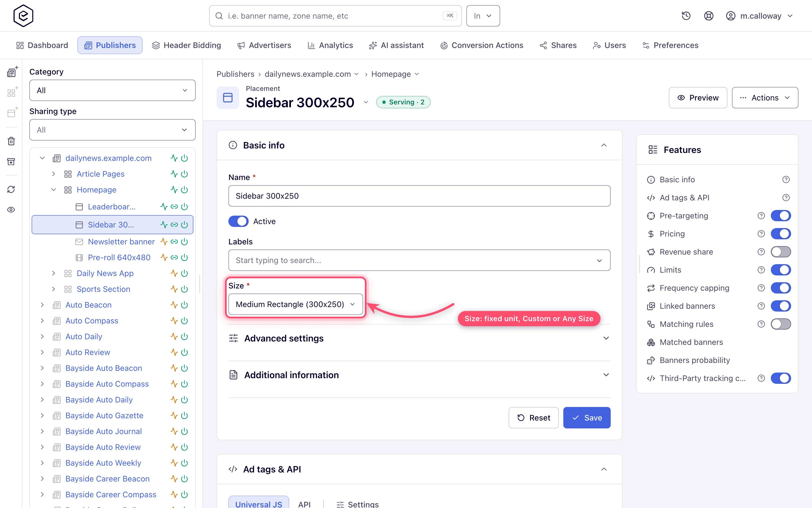The height and width of the screenshot is (508, 812).
Task: Click the pulse icon for Pre-roll 640x480
Action: pos(164,257)
